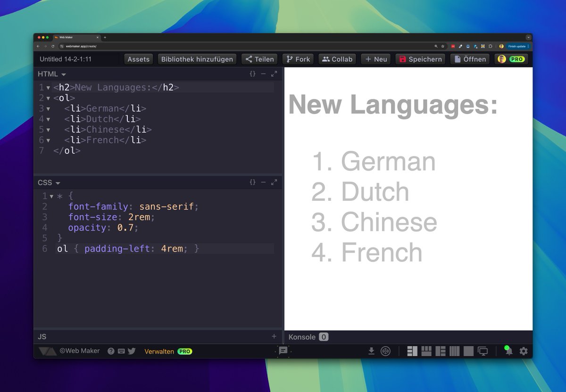Format HTML code with braces icon
This screenshot has width=566, height=392.
tap(252, 74)
